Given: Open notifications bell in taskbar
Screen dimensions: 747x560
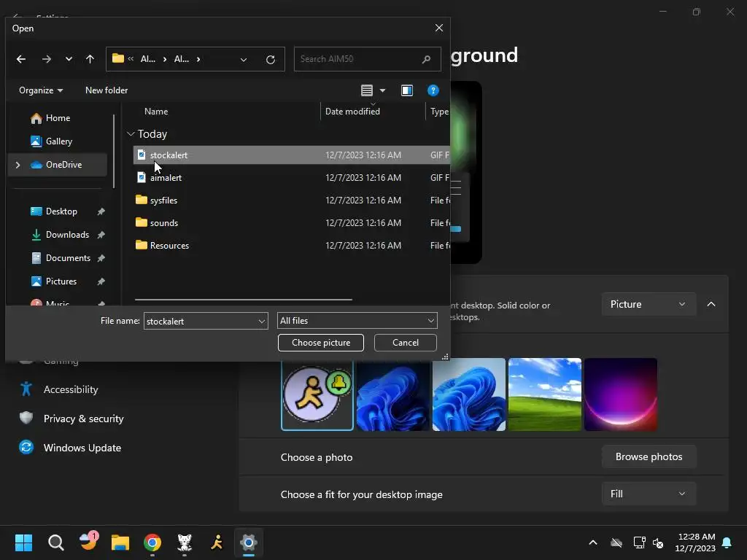Looking at the screenshot, I should (x=727, y=542).
